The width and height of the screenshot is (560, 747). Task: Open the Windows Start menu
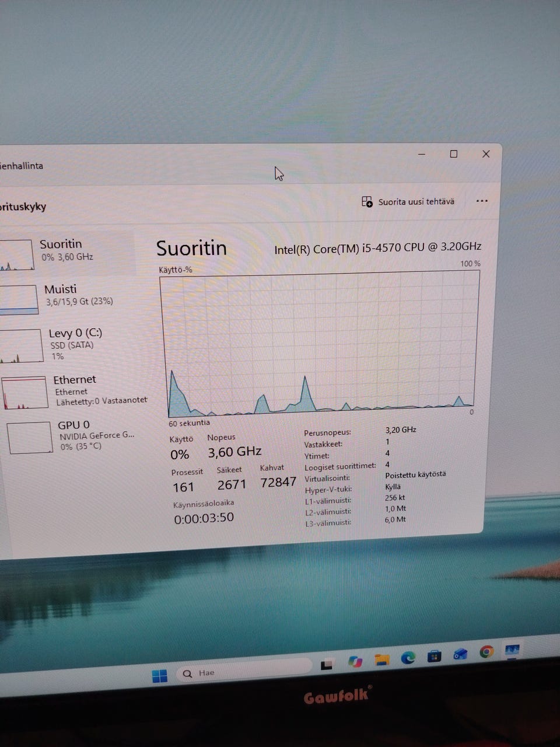(x=159, y=675)
